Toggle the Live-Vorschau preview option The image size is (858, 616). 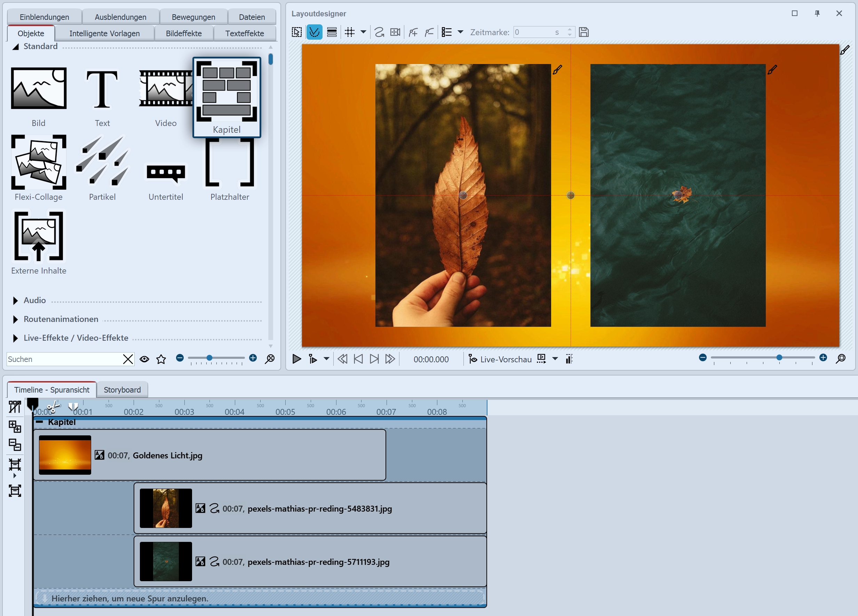point(500,359)
